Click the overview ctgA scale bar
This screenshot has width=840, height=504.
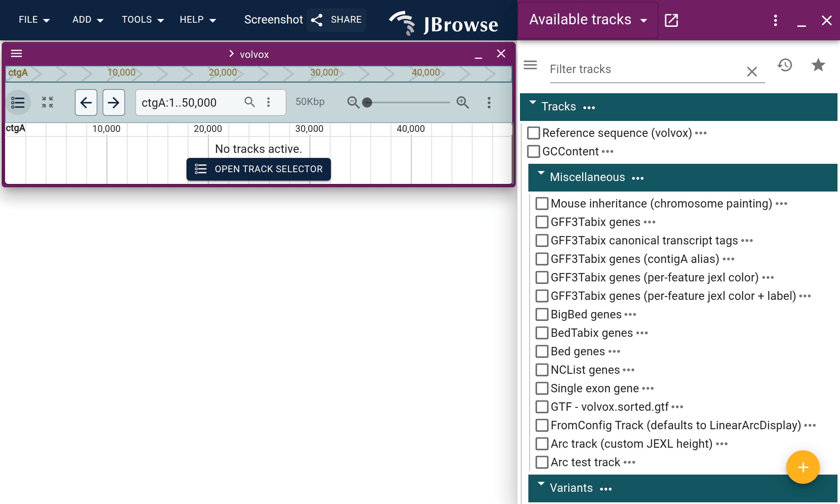tap(258, 73)
